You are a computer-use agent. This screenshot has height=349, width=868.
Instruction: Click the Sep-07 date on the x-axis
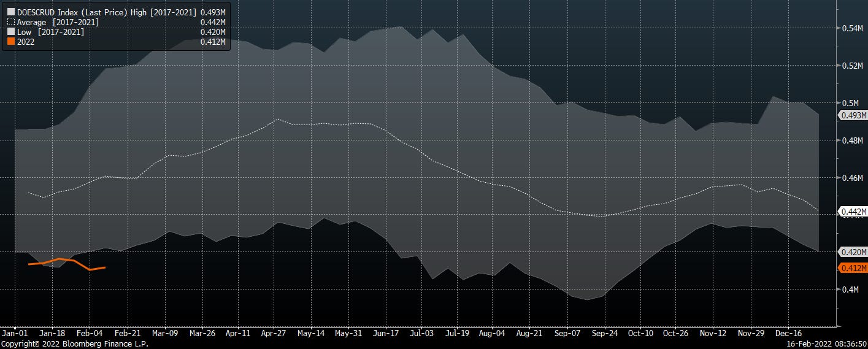[567, 333]
